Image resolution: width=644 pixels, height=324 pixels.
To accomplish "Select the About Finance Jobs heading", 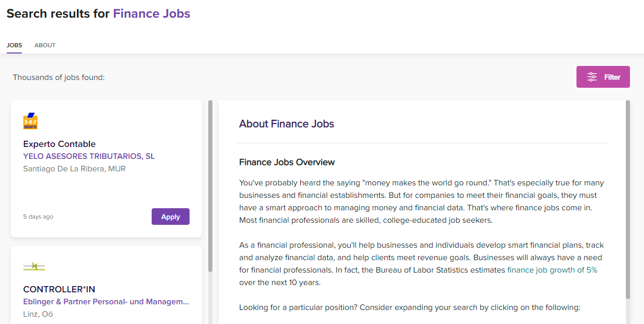I will coord(287,124).
